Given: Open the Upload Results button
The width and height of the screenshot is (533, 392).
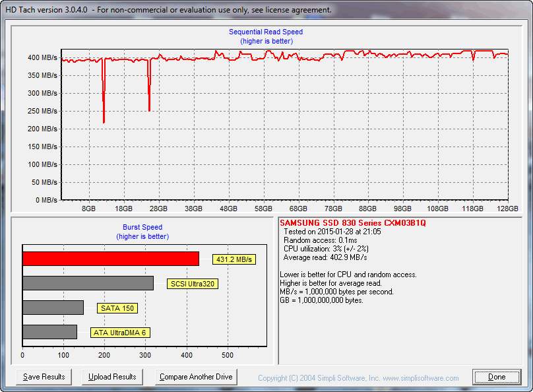Looking at the screenshot, I should coord(112,377).
